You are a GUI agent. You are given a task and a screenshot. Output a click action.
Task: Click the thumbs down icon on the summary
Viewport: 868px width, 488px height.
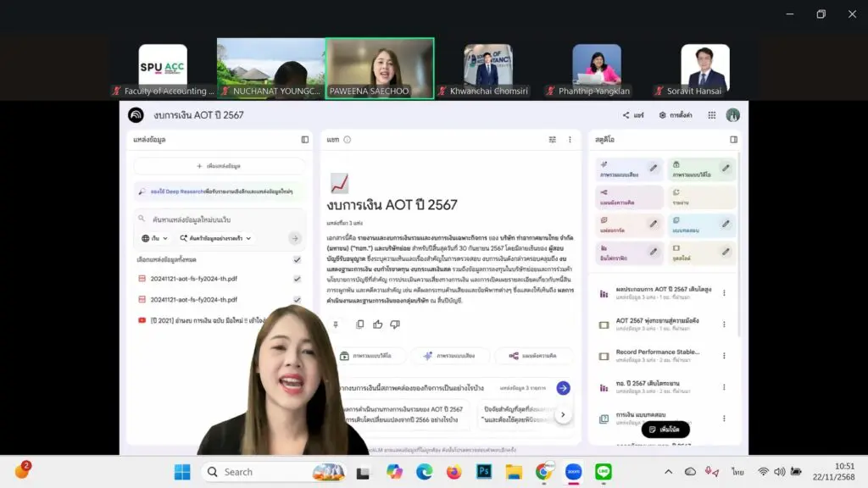click(x=394, y=324)
